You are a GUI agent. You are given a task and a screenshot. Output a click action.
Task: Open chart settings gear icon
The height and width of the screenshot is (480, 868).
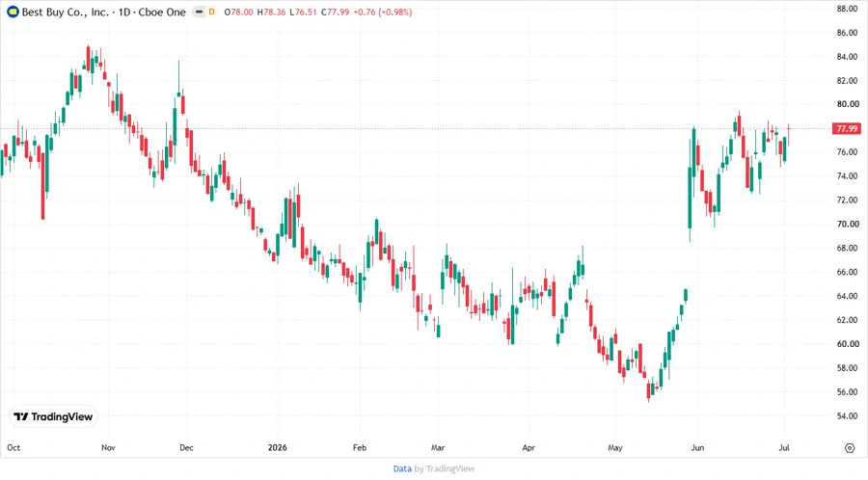coord(850,448)
